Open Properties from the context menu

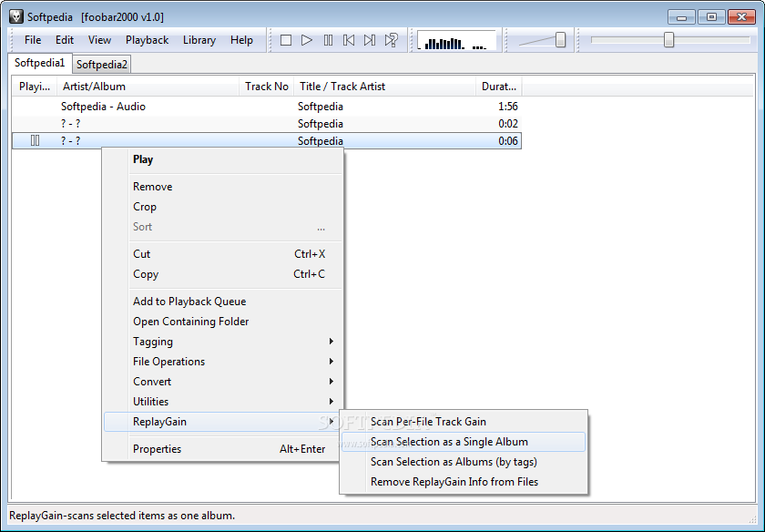click(x=223, y=449)
